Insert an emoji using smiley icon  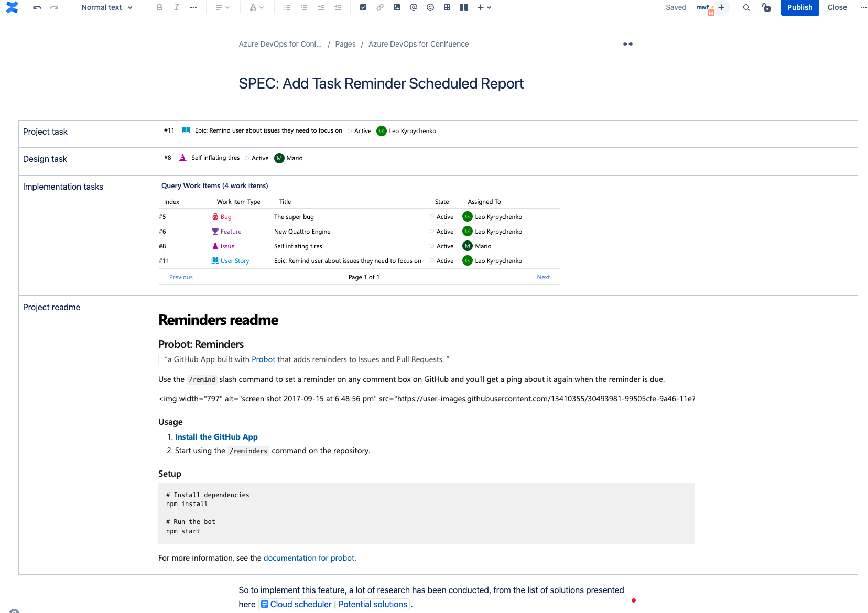click(x=430, y=7)
